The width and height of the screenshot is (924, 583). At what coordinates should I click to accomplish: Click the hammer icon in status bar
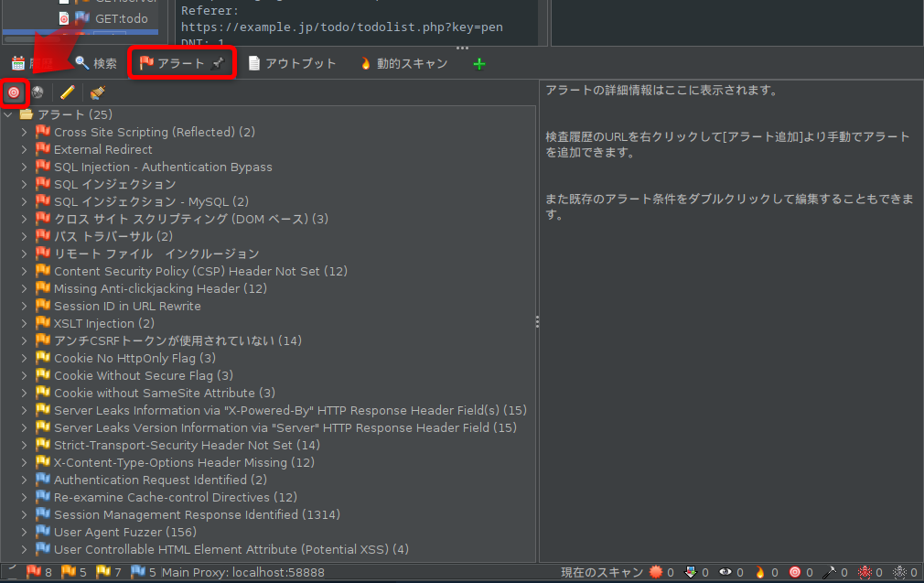[830, 572]
